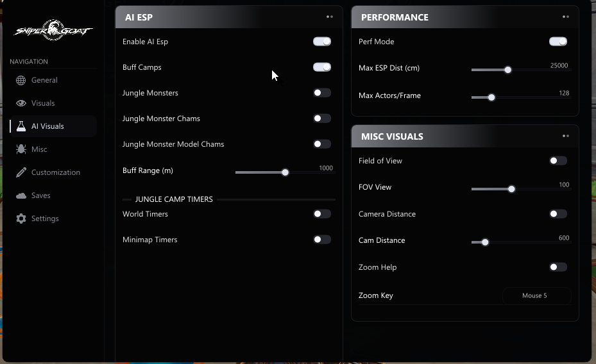Image resolution: width=596 pixels, height=364 pixels.
Task: Open the Visuals navigation page
Action: [x=53, y=103]
